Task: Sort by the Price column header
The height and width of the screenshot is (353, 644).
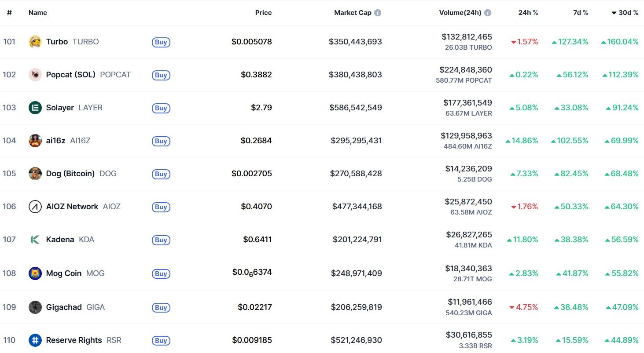Action: [x=263, y=13]
